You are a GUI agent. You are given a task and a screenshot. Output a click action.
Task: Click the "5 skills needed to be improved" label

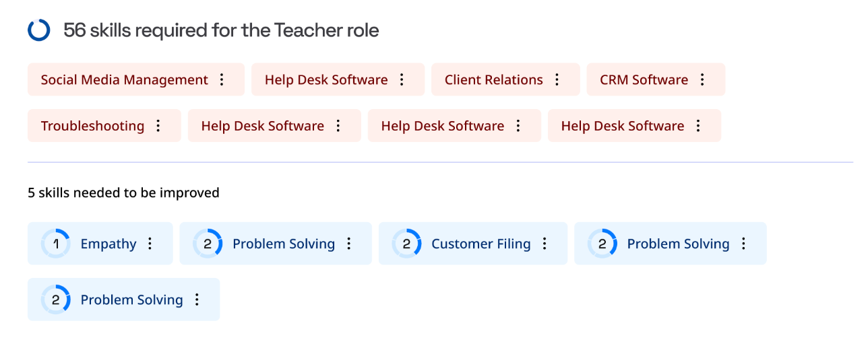coord(123,193)
